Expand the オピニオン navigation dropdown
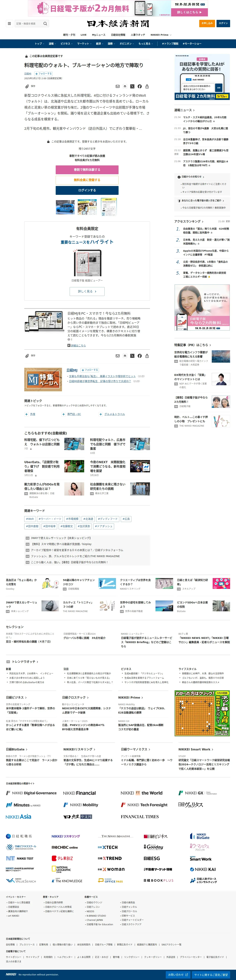The height and width of the screenshot is (980, 236). point(127,44)
